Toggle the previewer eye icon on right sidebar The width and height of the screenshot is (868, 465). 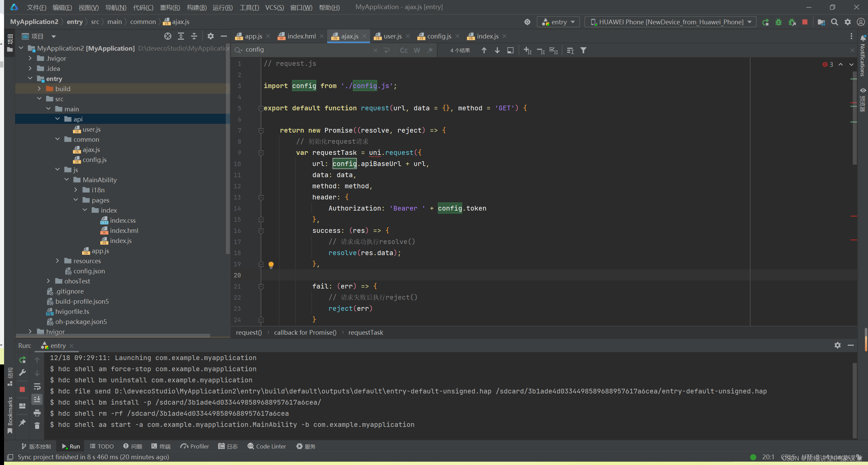[x=863, y=90]
